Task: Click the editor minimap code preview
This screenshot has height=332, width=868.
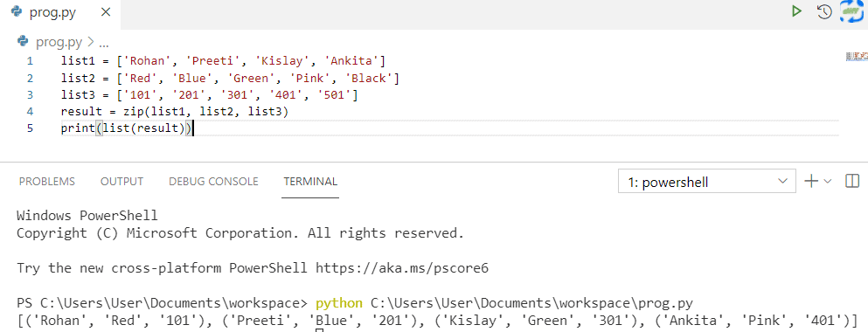Action: pyautogui.click(x=857, y=57)
